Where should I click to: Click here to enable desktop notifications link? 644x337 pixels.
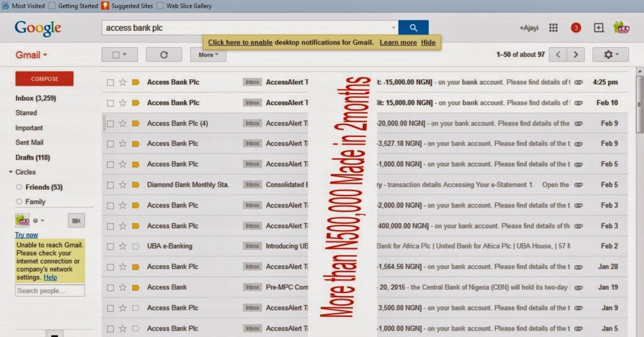click(x=240, y=42)
